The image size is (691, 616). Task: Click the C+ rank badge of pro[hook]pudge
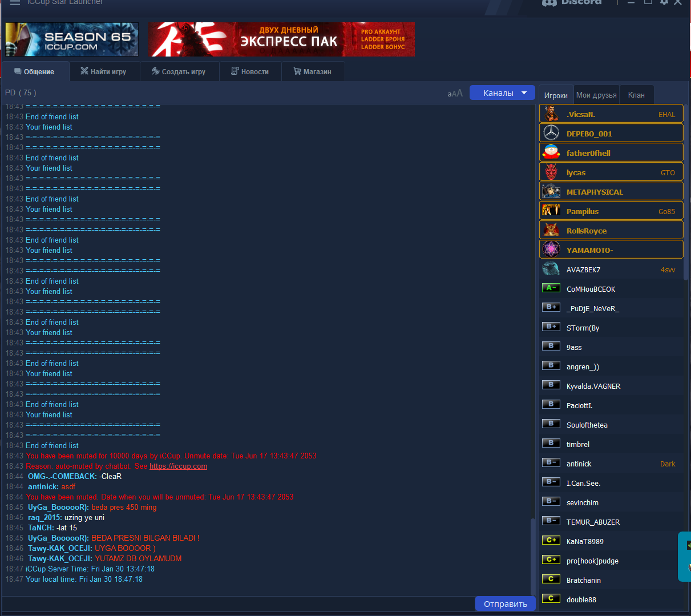tap(551, 559)
